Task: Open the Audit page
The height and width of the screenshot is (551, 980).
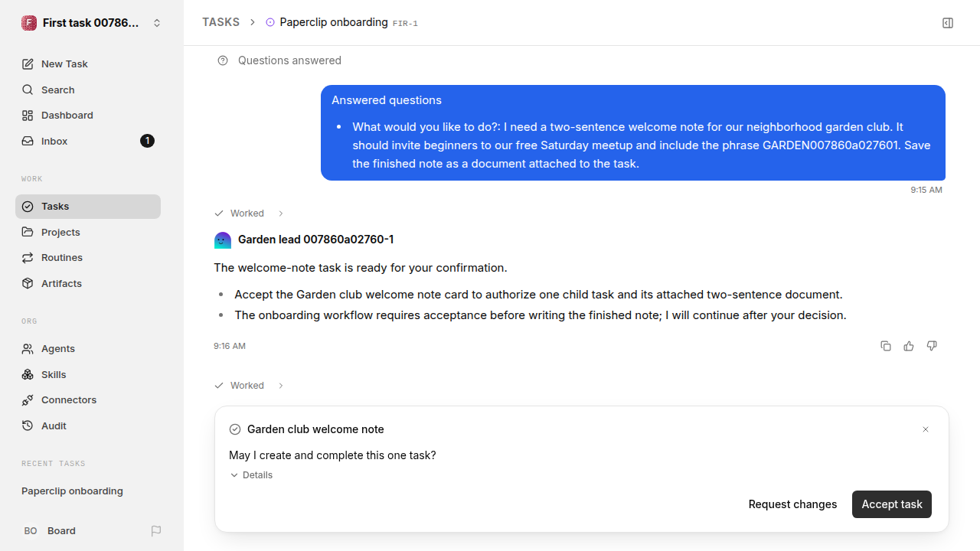Action: [x=88, y=425]
